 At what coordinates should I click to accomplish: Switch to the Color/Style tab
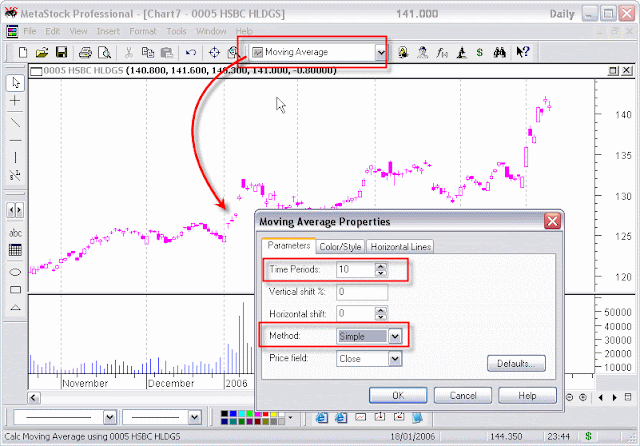coord(340,246)
